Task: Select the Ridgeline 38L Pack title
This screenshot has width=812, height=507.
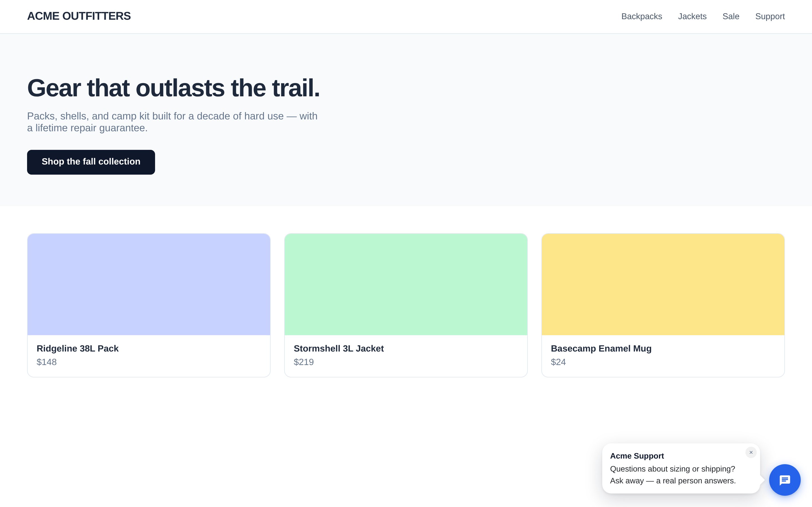Action: click(78, 348)
